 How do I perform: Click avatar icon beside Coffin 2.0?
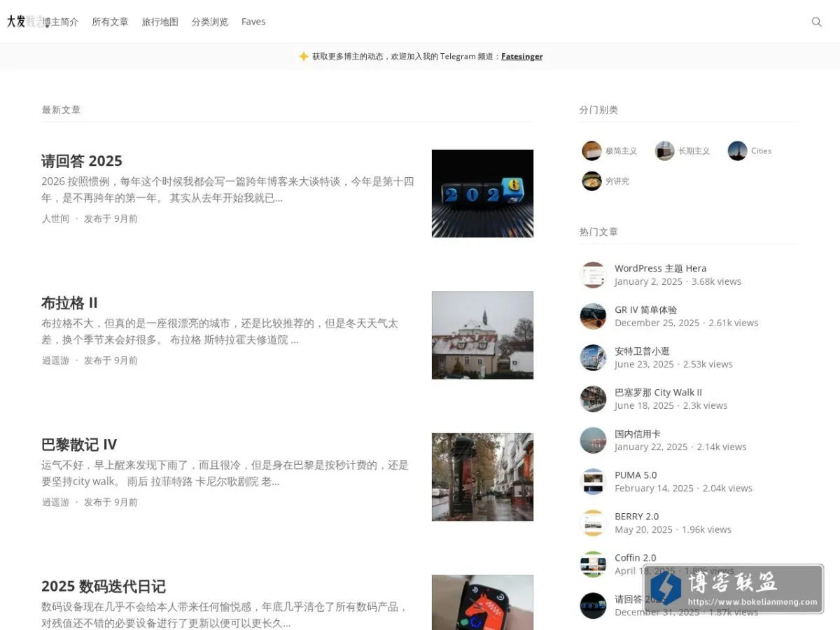tap(593, 564)
